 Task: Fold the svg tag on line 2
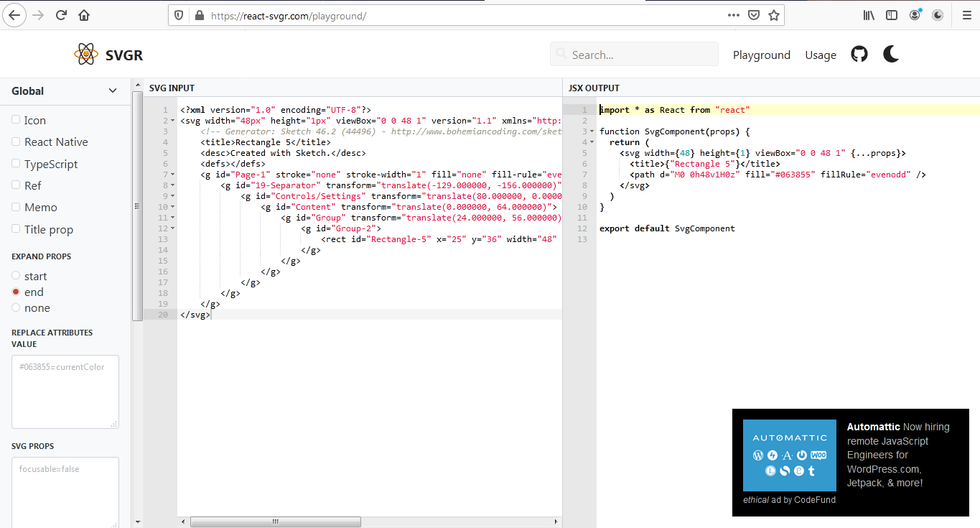(174, 121)
